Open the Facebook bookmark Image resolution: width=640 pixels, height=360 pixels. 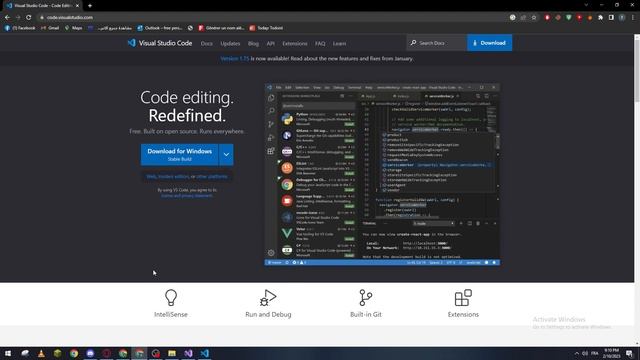pos(20,28)
